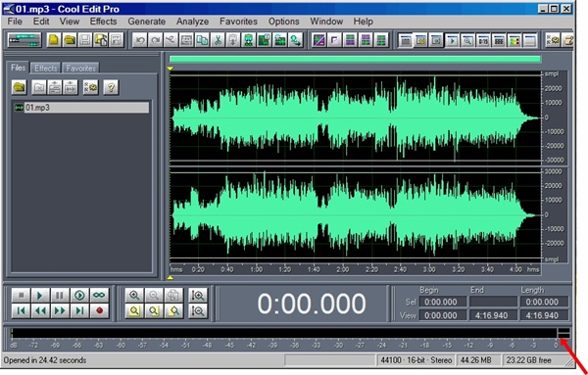Viewport: 588px width, 375px height.
Task: Click the Redo arrow in the toolbar
Action: coord(155,40)
